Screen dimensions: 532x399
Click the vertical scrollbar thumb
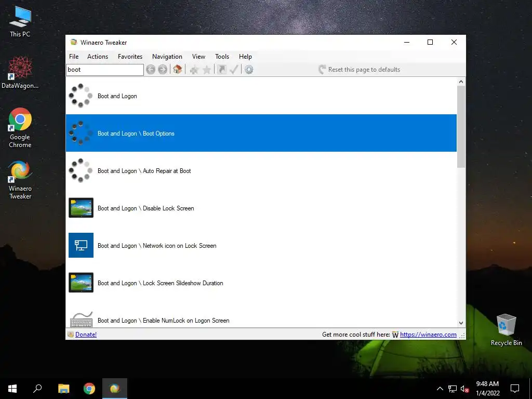tap(461, 127)
